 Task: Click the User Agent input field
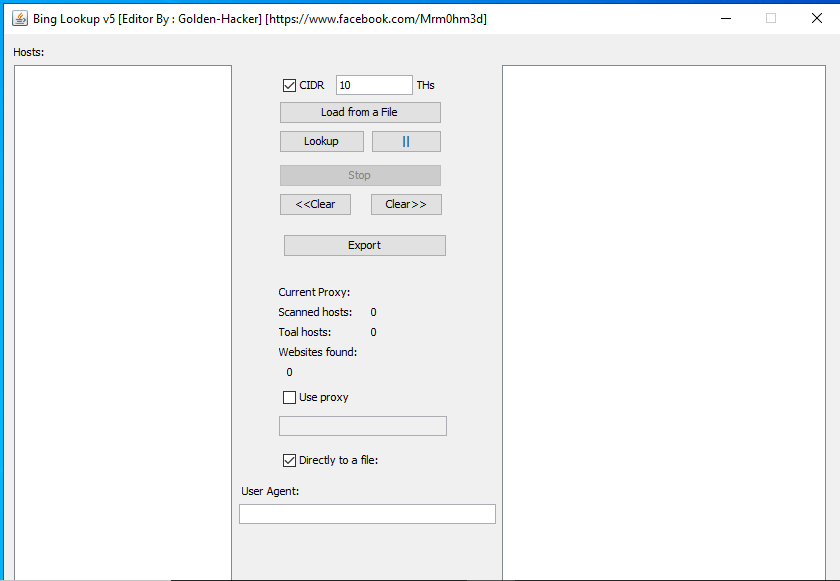[x=367, y=513]
